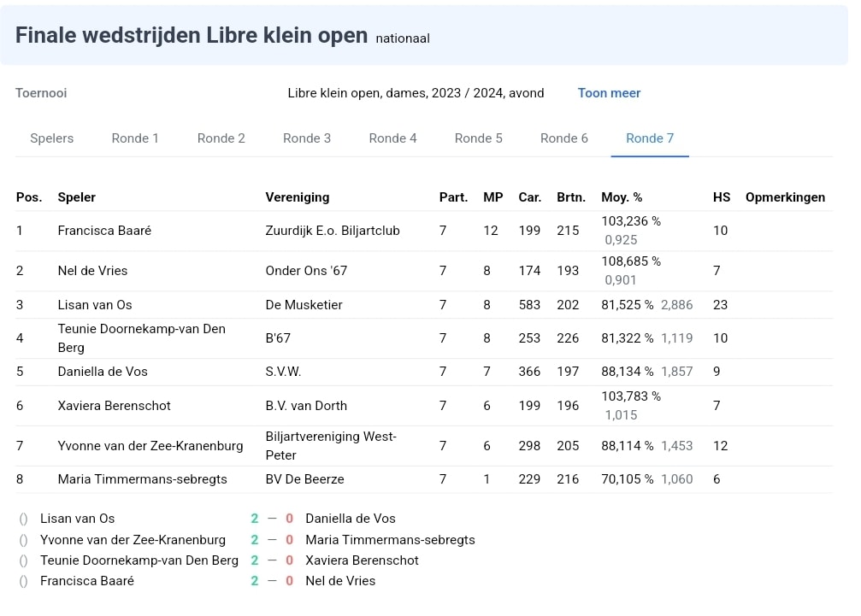Viewport: 861px width, 616px height.
Task: Switch to Ronde 2 tab
Action: [x=221, y=138]
